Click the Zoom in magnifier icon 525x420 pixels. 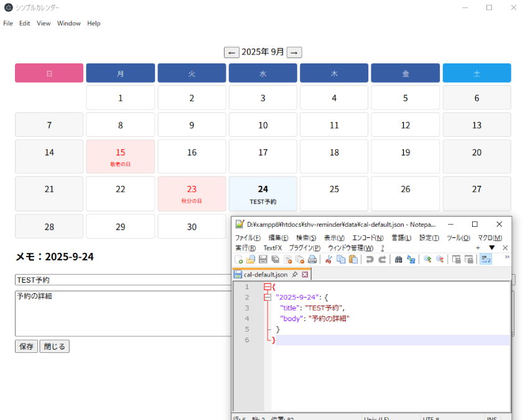tap(428, 260)
